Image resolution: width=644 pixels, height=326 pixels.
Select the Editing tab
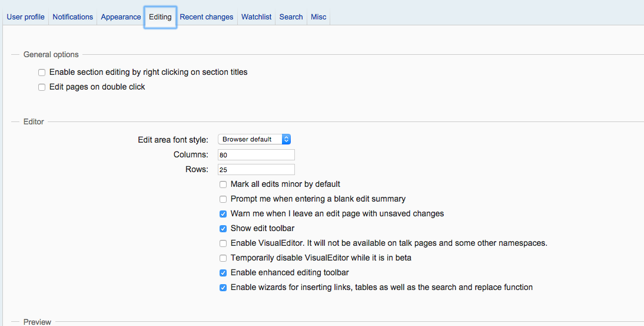tap(160, 17)
